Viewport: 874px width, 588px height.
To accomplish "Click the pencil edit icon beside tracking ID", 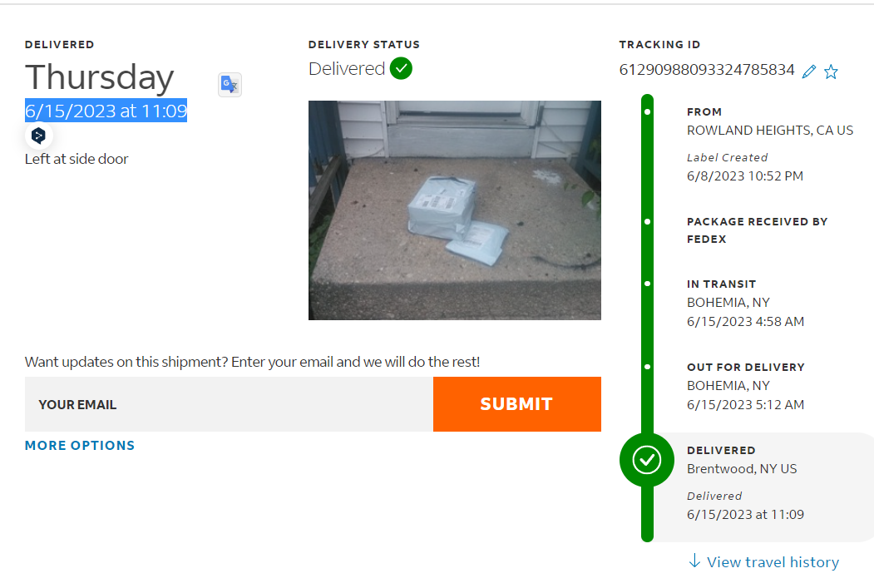I will pyautogui.click(x=809, y=72).
